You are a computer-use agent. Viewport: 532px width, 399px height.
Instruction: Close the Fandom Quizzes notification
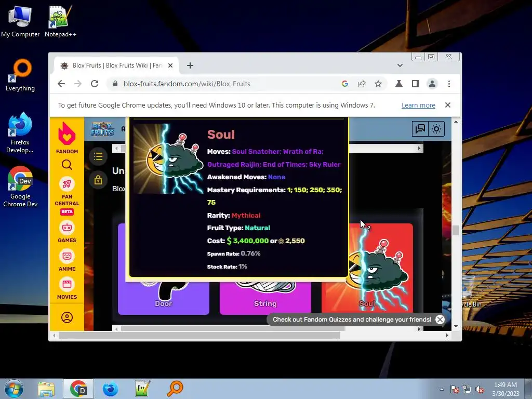[x=440, y=320]
